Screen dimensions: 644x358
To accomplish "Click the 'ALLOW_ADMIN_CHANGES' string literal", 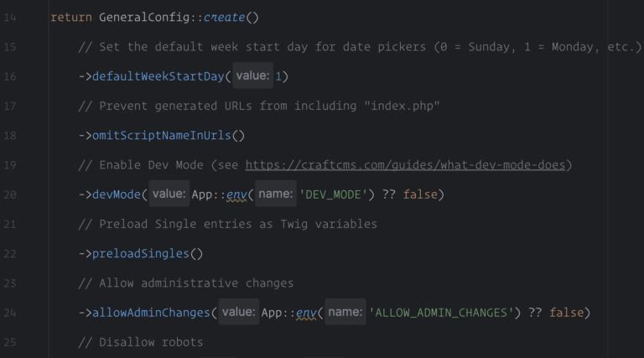I will tap(442, 313).
